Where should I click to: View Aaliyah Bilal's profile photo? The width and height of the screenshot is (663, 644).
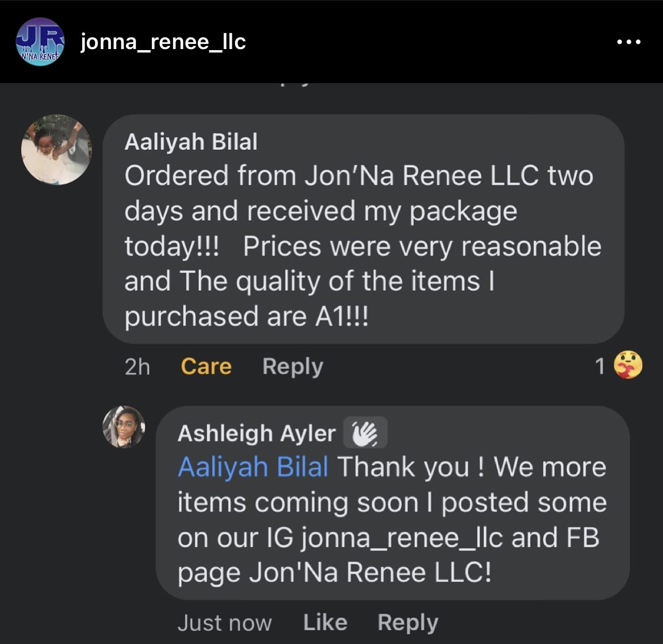click(56, 150)
